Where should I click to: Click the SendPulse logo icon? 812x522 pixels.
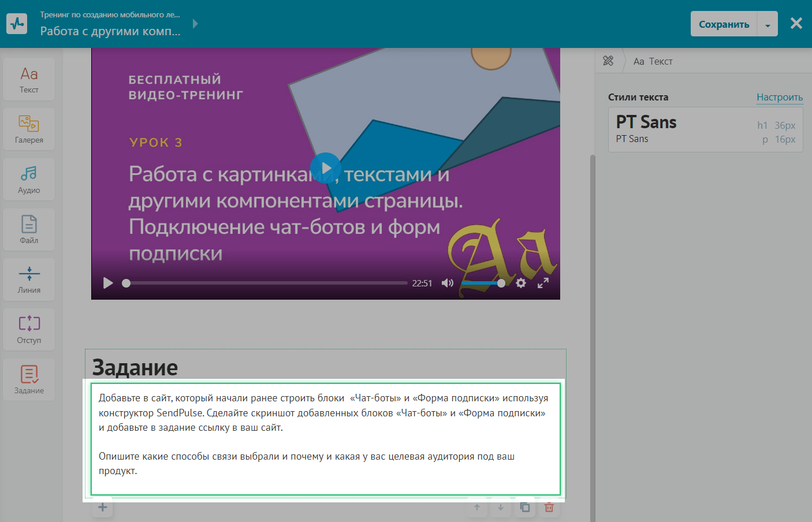coord(17,24)
